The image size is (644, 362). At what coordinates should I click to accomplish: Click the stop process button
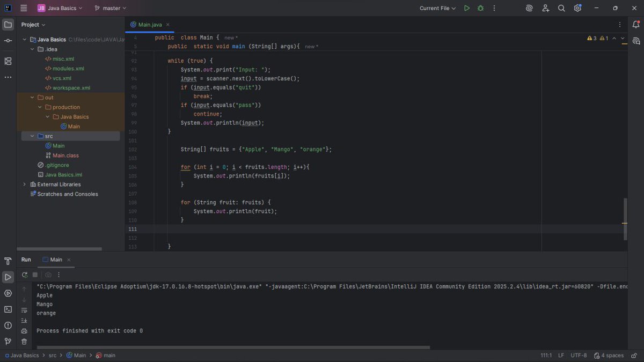point(35,275)
